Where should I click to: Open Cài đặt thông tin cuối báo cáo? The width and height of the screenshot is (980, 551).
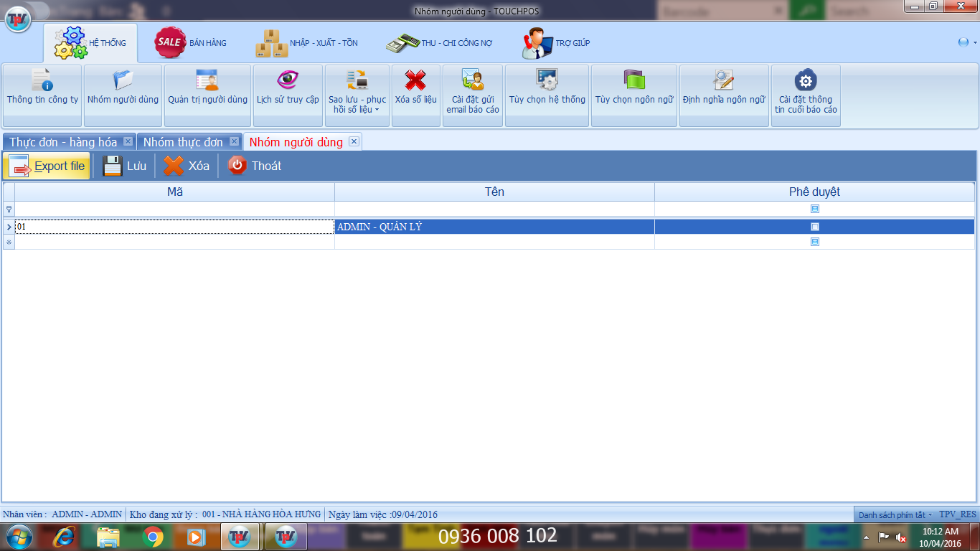tap(806, 95)
